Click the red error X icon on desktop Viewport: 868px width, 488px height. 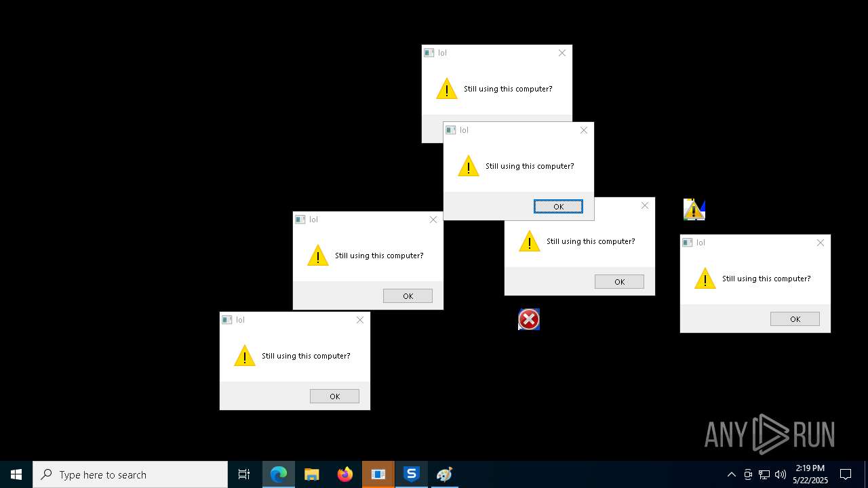point(529,319)
